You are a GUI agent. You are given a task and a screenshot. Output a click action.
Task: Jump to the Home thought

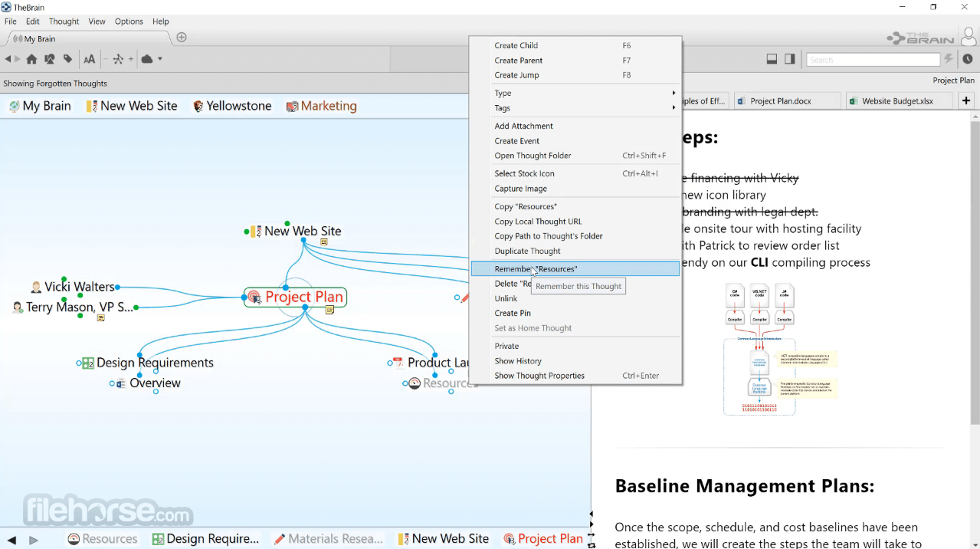[31, 59]
